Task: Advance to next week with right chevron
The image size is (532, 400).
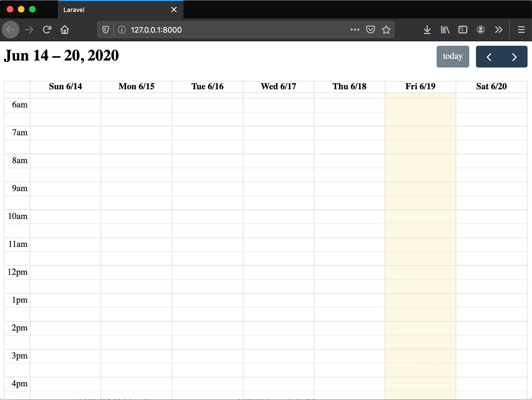Action: tap(514, 57)
